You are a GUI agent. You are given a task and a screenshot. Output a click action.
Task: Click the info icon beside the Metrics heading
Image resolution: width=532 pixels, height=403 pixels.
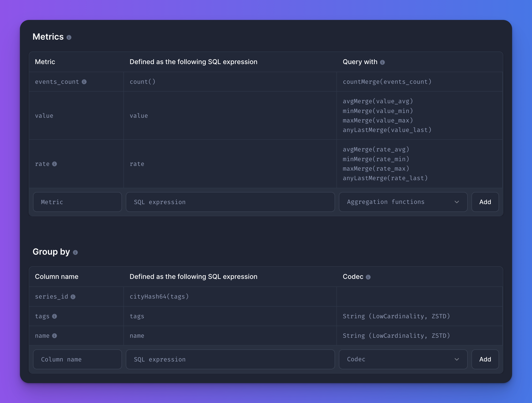70,37
